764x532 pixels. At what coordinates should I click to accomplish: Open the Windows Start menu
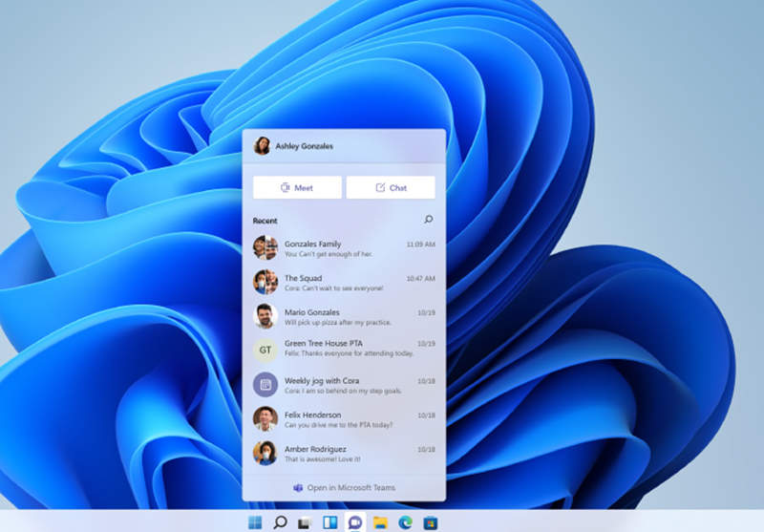tap(255, 521)
